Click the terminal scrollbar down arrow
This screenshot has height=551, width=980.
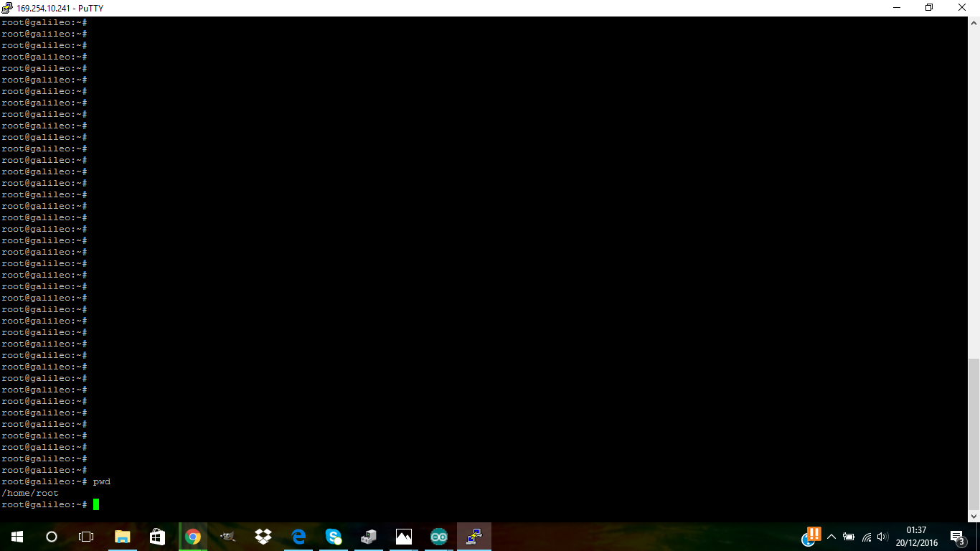(x=974, y=516)
